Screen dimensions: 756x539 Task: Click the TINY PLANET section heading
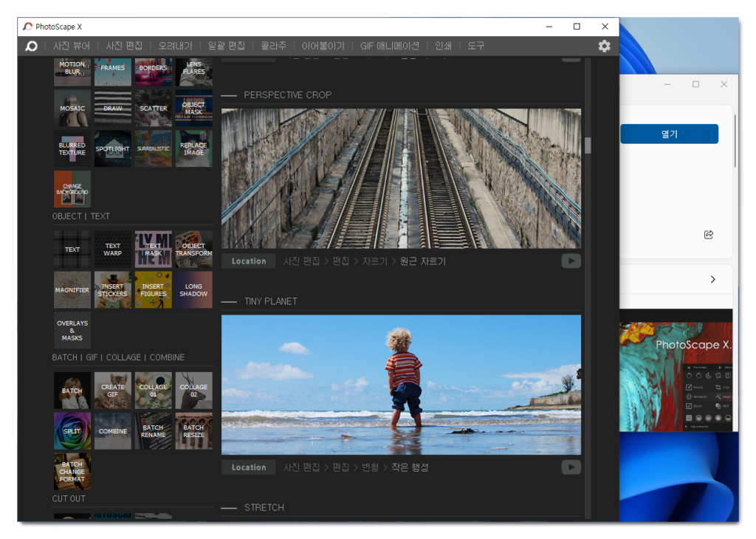click(270, 301)
